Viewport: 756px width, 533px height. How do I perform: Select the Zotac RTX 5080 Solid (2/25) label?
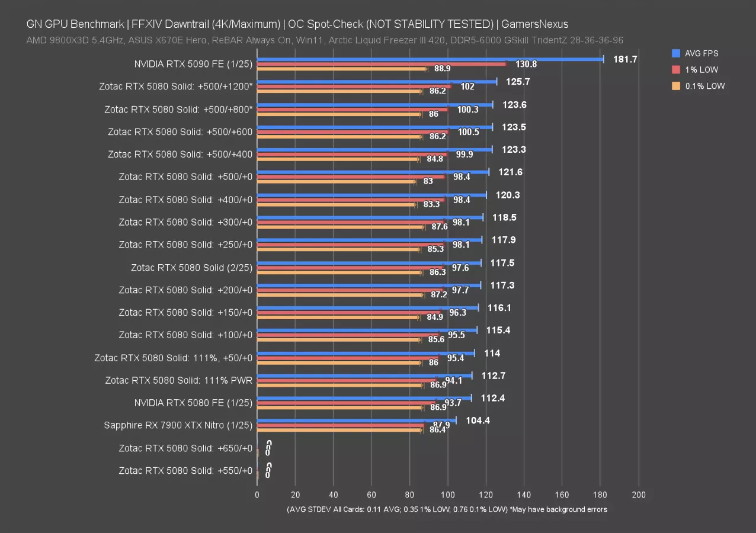click(191, 268)
